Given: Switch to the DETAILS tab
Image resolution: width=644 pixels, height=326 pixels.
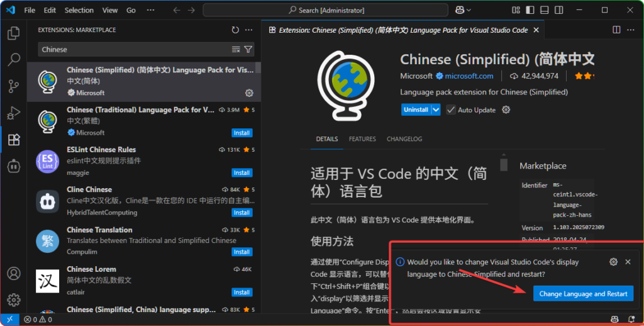Looking at the screenshot, I should [x=327, y=139].
